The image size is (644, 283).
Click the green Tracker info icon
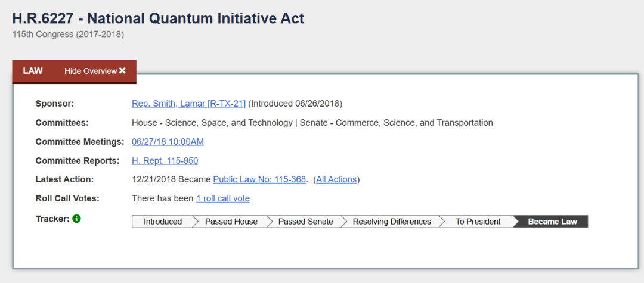click(76, 219)
